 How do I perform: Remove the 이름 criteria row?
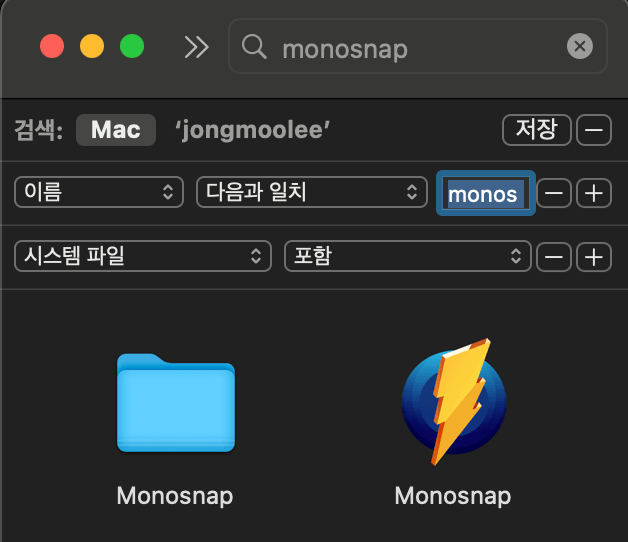554,193
